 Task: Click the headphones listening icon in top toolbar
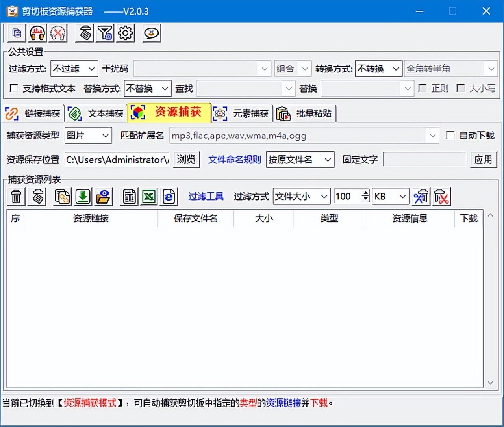[x=37, y=33]
